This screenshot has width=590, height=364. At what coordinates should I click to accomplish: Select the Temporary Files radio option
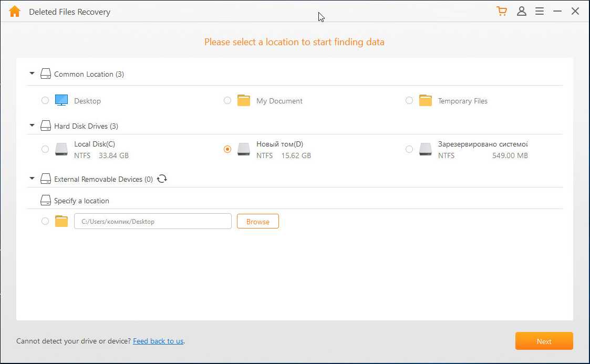409,100
